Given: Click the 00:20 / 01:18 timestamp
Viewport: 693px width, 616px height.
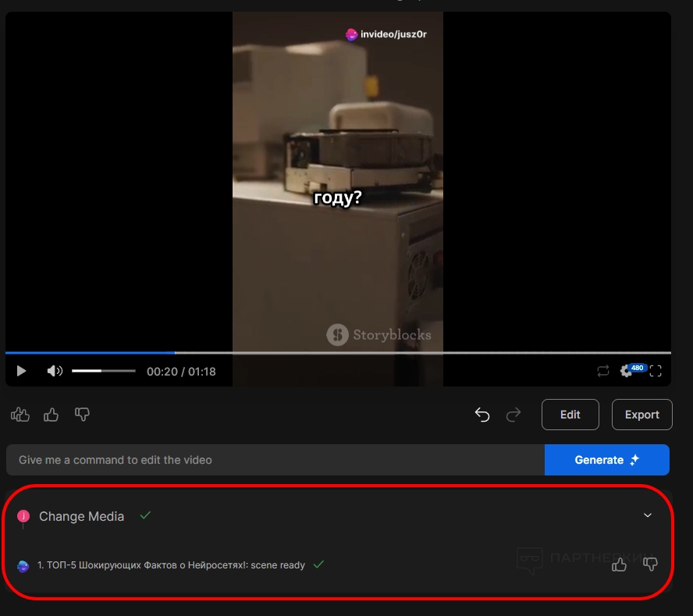Looking at the screenshot, I should point(181,372).
